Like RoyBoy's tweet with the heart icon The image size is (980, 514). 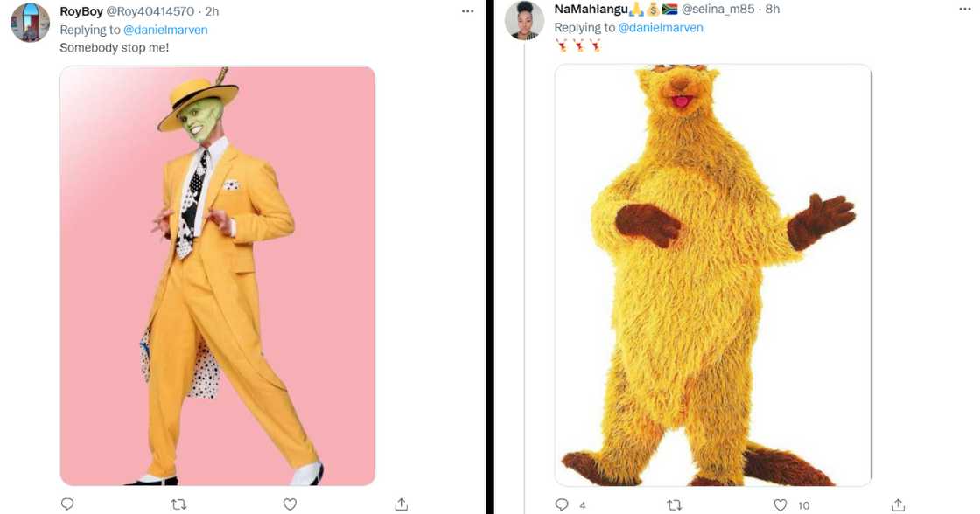[290, 504]
